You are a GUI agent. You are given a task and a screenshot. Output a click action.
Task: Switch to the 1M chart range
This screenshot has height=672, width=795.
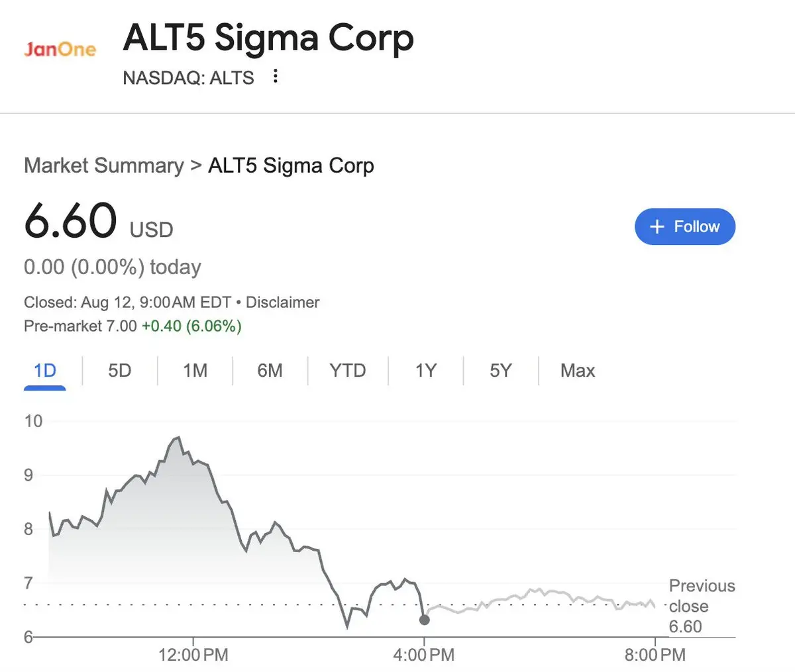tap(195, 371)
